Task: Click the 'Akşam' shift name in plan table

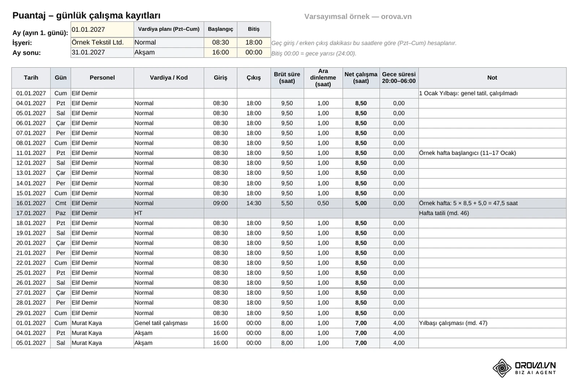Action: pyautogui.click(x=169, y=52)
